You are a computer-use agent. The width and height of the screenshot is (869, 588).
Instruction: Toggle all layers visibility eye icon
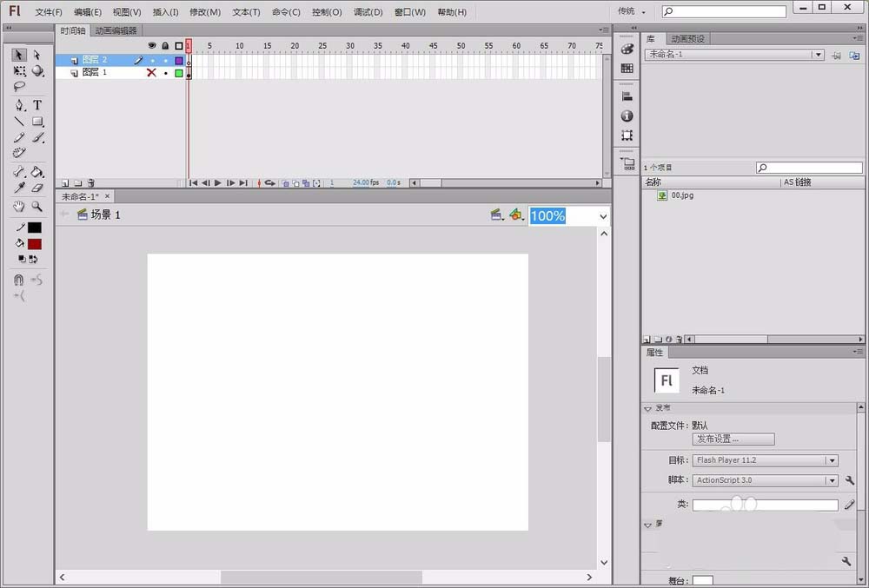point(152,46)
